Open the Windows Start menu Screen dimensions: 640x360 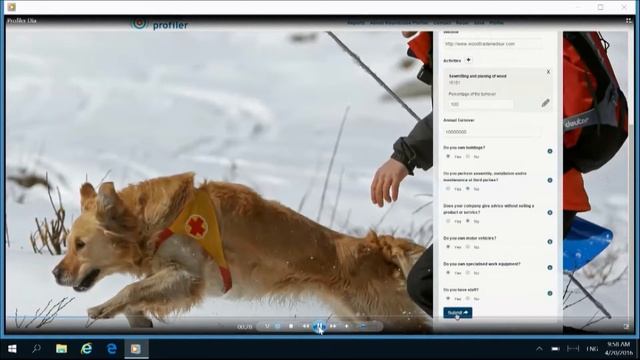pos(12,349)
